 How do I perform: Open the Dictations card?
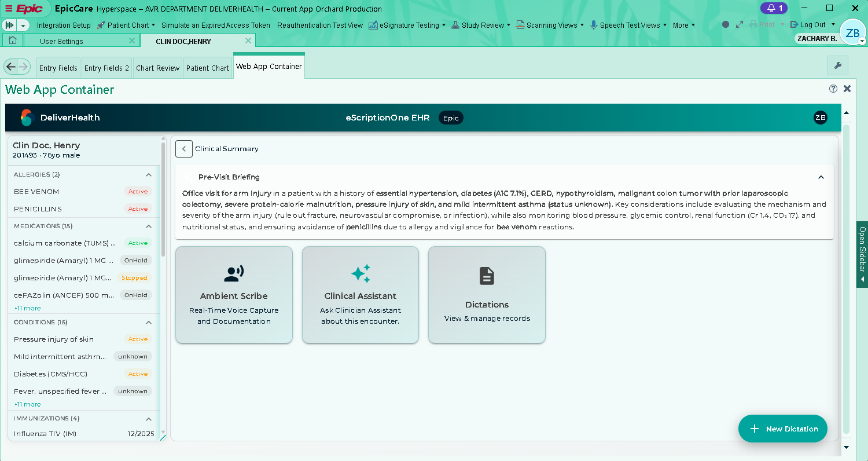pos(487,295)
